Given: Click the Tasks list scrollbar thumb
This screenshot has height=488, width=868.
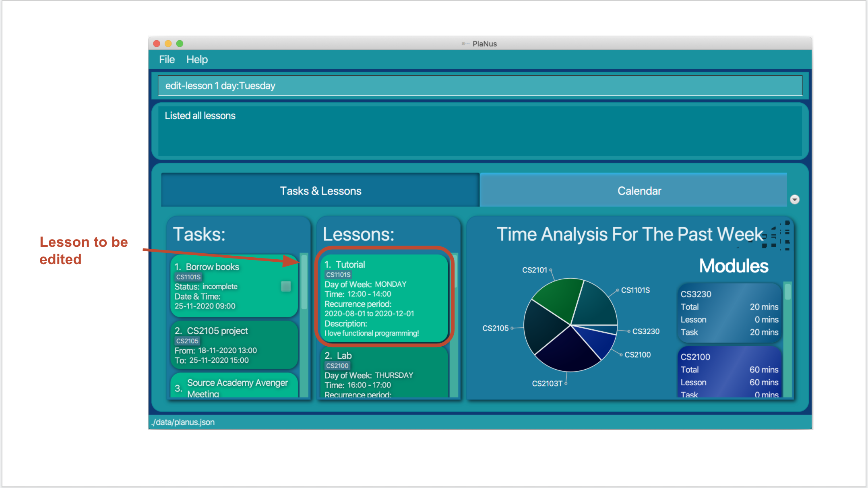Looking at the screenshot, I should (x=304, y=282).
